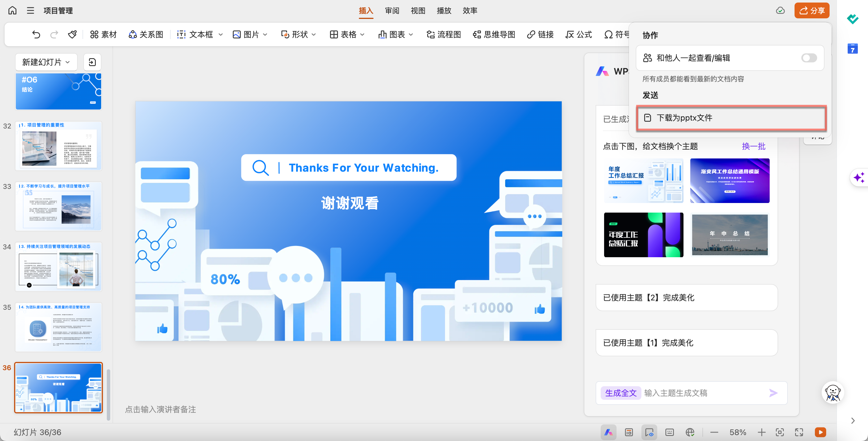Image resolution: width=868 pixels, height=441 pixels.
Task: Click the send arrow in AI input
Action: coord(774,393)
